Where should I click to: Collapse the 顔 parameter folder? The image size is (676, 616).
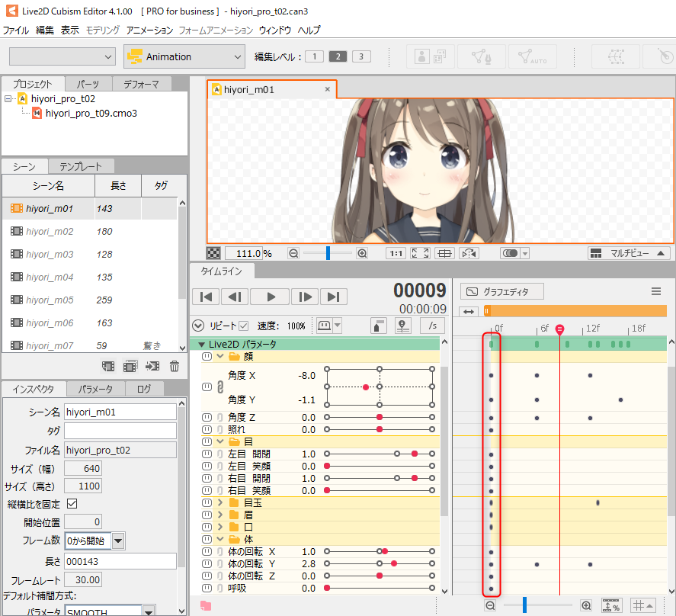coord(219,356)
